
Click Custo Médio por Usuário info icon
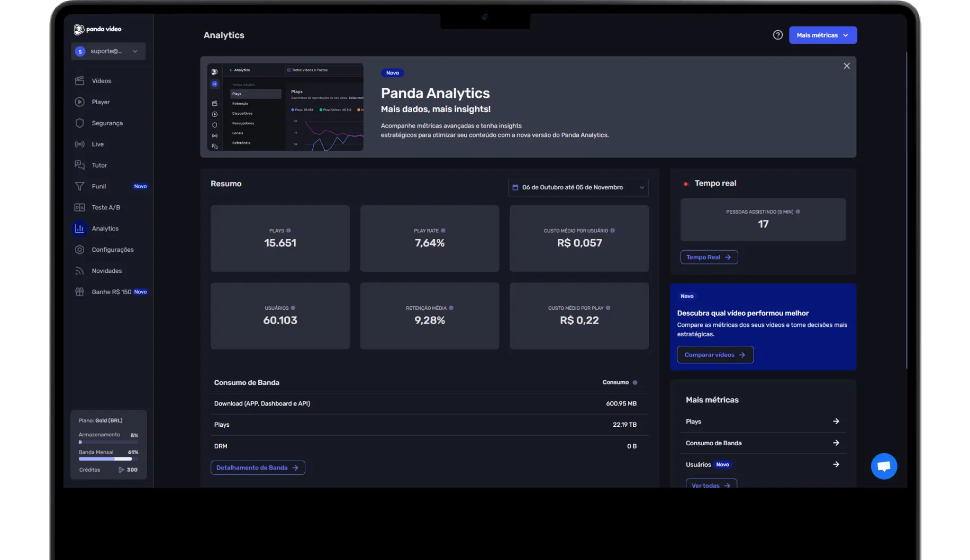[612, 231]
